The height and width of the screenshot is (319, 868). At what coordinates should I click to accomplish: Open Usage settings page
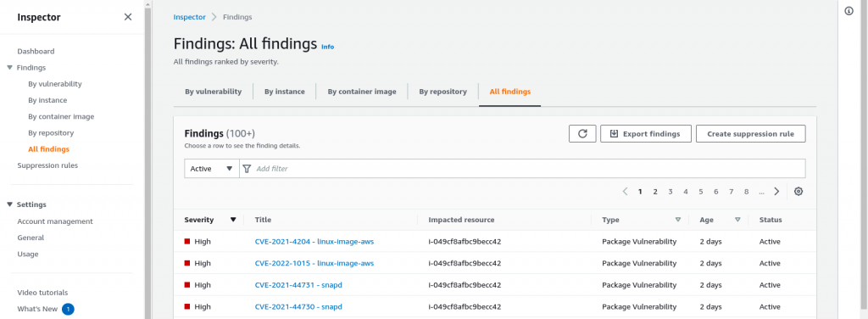click(x=28, y=255)
